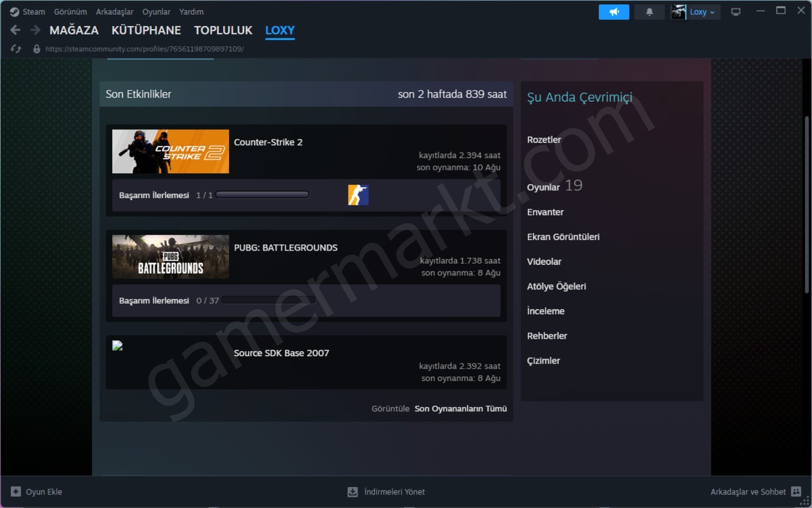Open the Counter-Strike 2 game thumbnail
Screen dimensions: 812x508
pyautogui.click(x=170, y=151)
